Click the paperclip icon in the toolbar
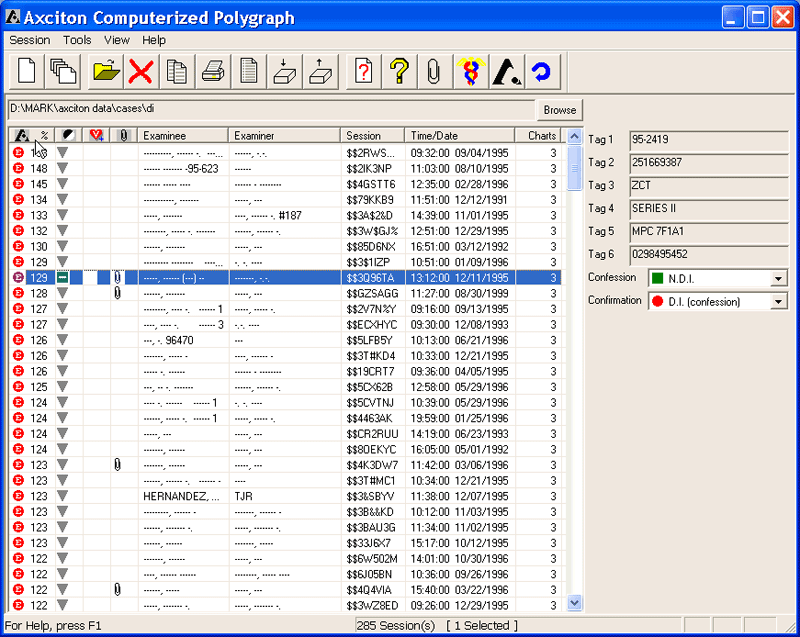This screenshot has width=800, height=637. click(x=434, y=71)
